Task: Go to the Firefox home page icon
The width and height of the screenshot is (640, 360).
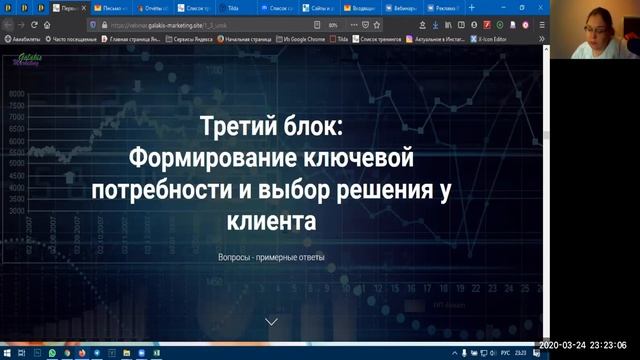Action: (47, 25)
